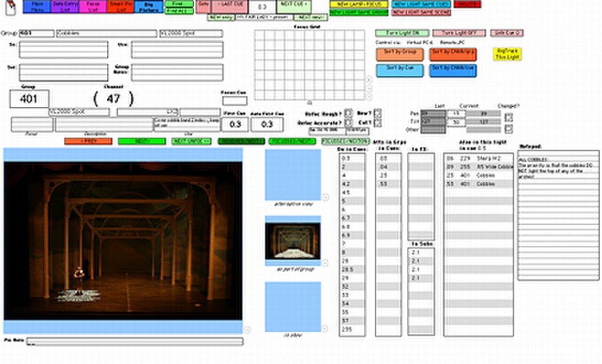Select the Wide Cobble row

[x=478, y=167]
